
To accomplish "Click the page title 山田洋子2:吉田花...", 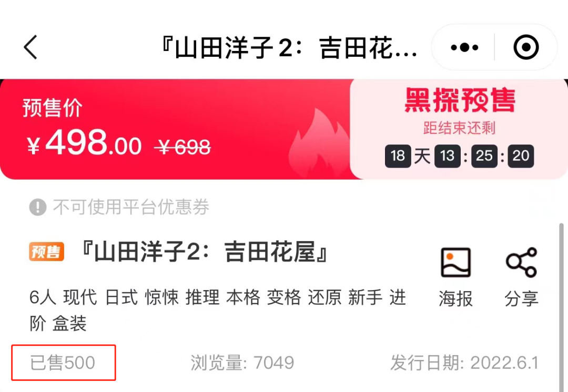I will (289, 47).
